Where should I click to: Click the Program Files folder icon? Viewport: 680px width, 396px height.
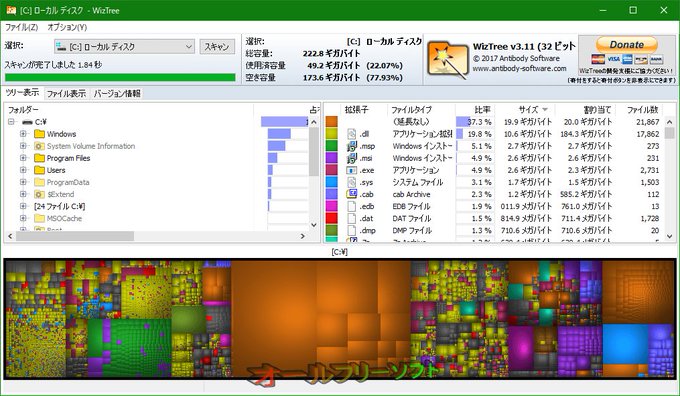tap(39, 158)
